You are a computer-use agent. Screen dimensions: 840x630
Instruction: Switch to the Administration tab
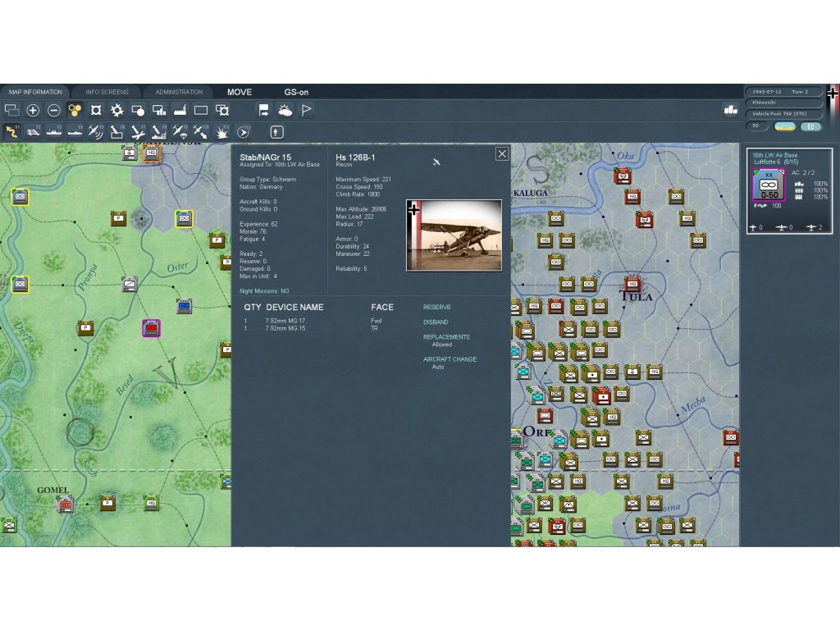(179, 92)
